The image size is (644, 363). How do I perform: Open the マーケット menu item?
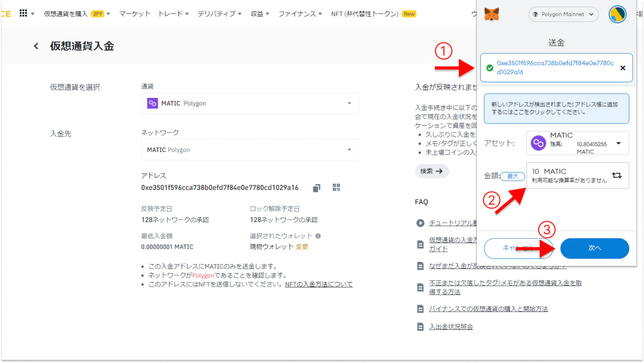click(135, 14)
